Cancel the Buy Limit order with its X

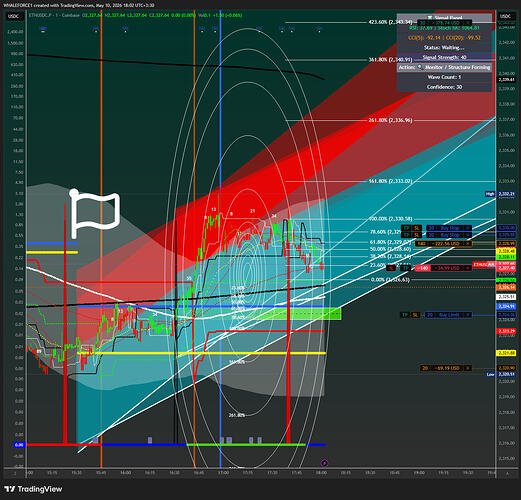(x=469, y=315)
